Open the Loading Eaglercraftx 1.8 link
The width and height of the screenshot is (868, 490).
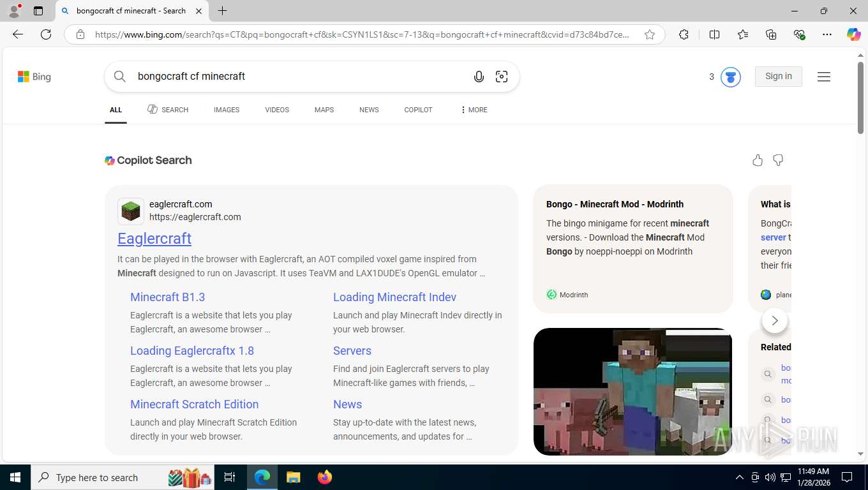tap(192, 351)
